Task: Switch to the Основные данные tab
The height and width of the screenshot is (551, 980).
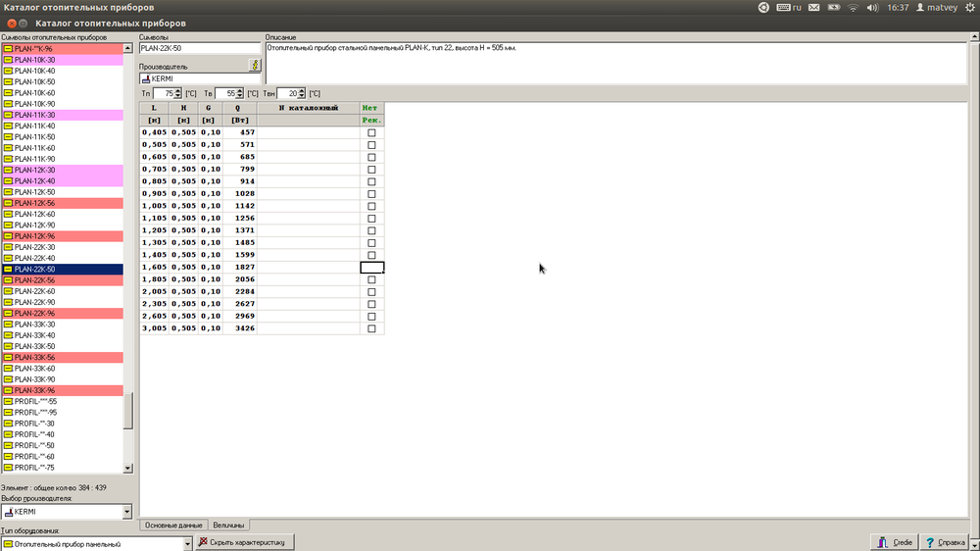Action: tap(173, 526)
